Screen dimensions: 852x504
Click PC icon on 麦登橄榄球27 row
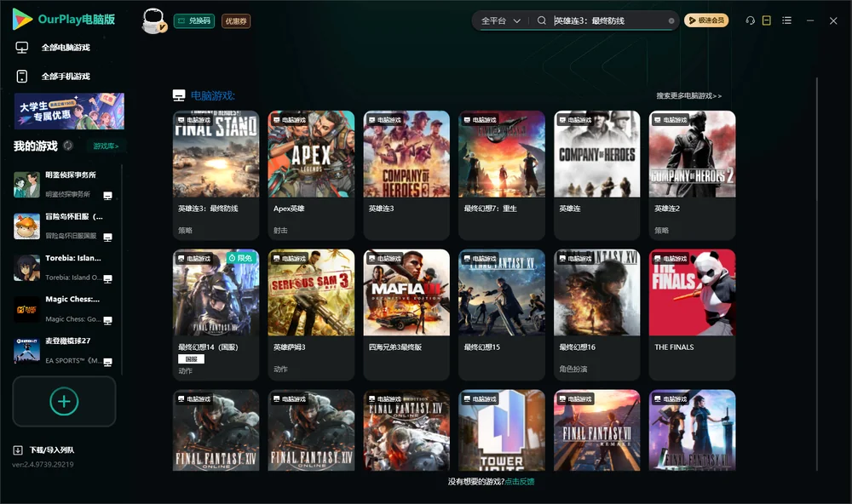(x=107, y=363)
